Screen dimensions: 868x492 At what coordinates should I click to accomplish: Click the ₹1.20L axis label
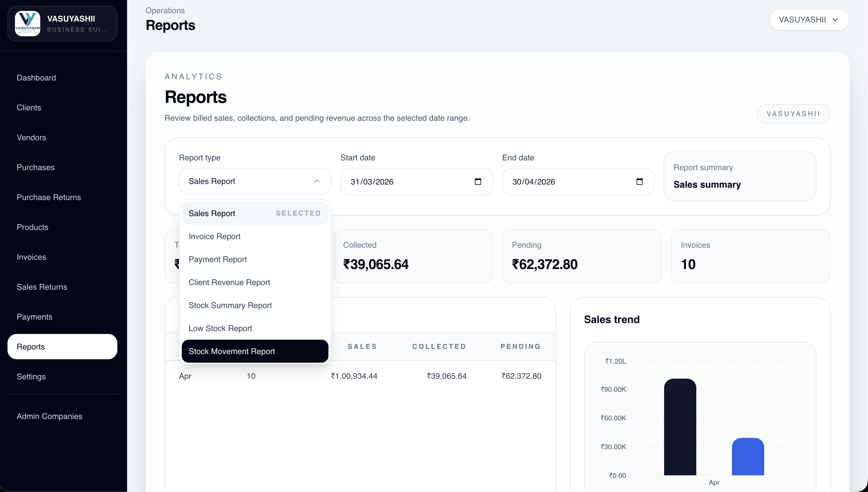pyautogui.click(x=615, y=361)
